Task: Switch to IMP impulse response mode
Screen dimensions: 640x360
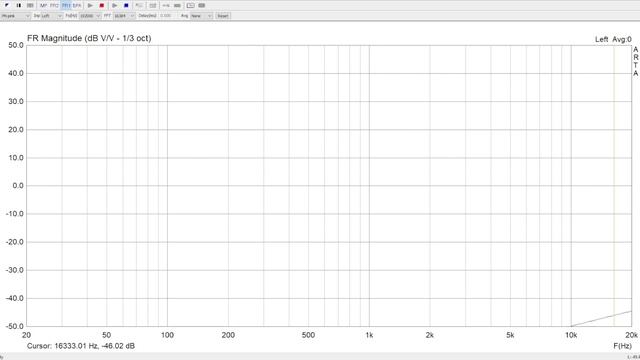Action: (x=43, y=5)
